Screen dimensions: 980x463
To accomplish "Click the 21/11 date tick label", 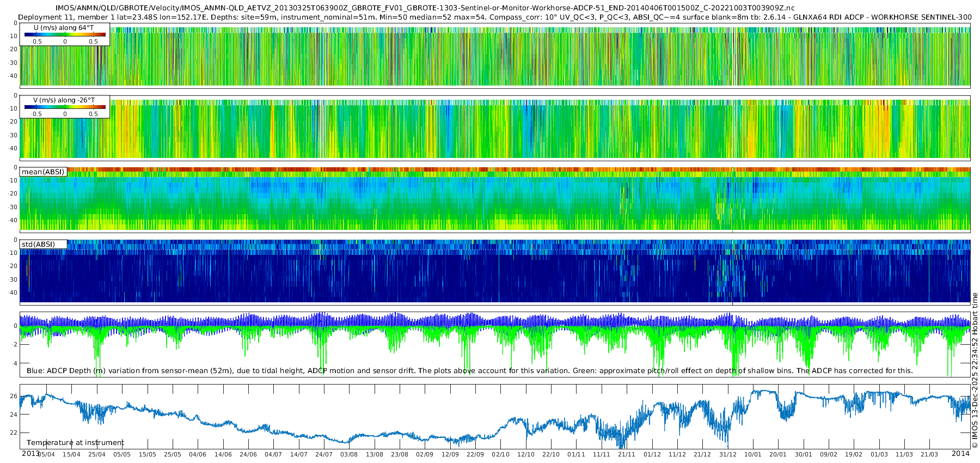I will click(627, 454).
